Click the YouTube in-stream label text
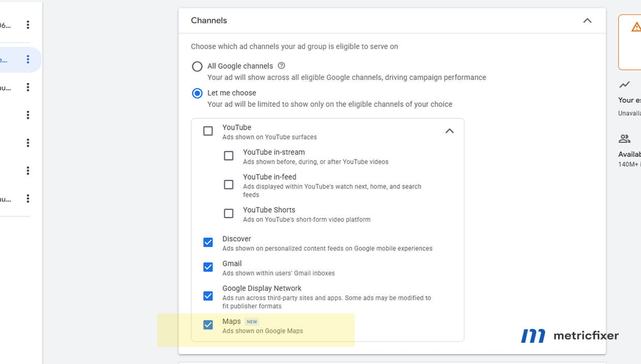The image size is (641, 364). (x=274, y=152)
